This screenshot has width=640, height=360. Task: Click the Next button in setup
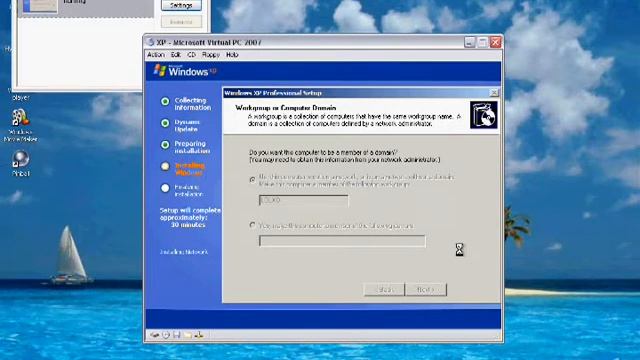[x=426, y=289]
